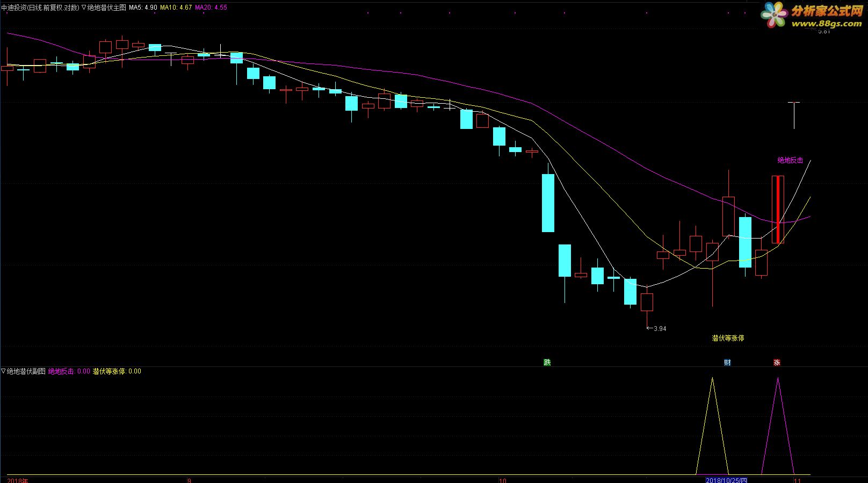Click the 绝地潜伏副图 sub indicator name
Image resolution: width=868 pixels, height=483 pixels.
[x=26, y=371]
